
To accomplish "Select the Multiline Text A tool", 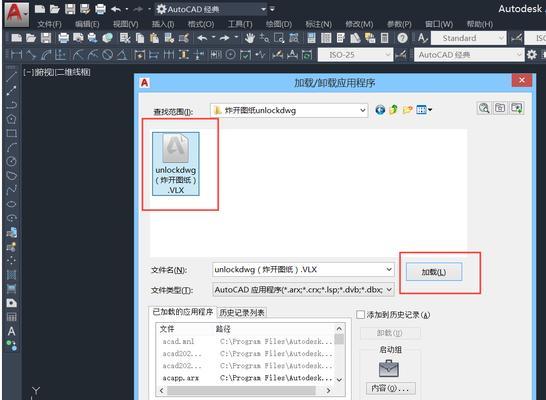I will click(x=11, y=331).
